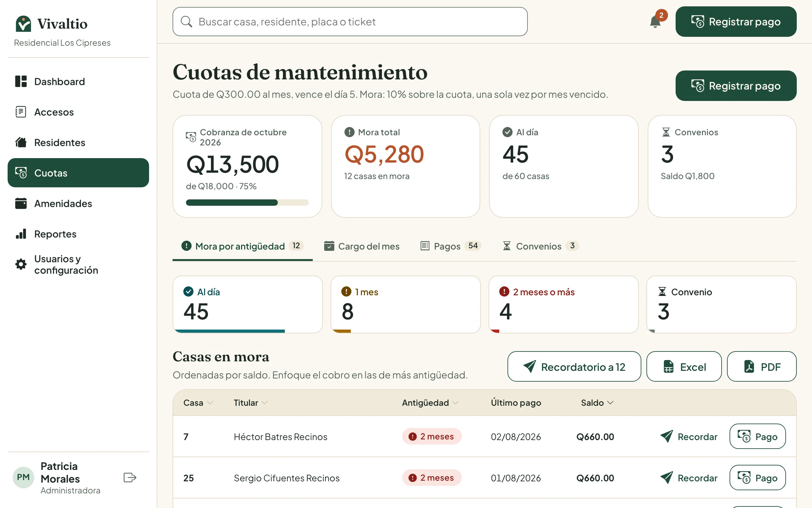
Task: Select the Convenio 3 filter card
Action: coord(721,304)
